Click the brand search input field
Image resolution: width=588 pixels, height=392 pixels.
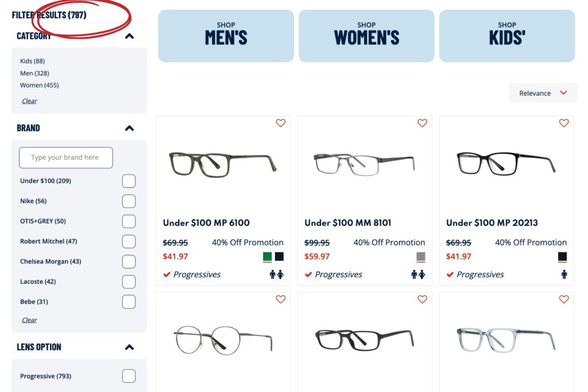65,157
